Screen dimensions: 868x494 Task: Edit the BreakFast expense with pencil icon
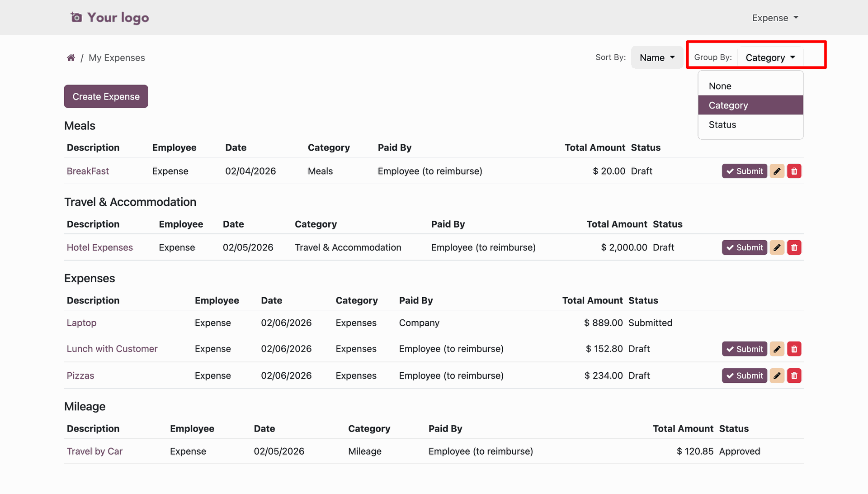coord(777,171)
